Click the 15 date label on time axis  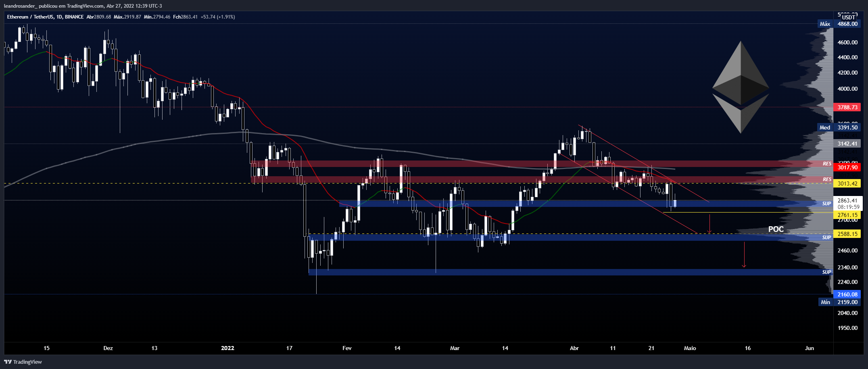click(46, 348)
